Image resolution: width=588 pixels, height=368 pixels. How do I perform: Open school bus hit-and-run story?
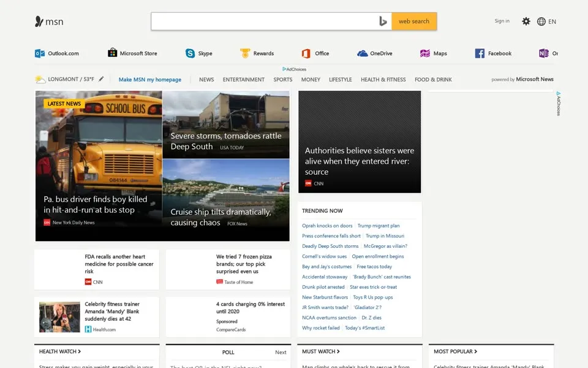point(99,166)
